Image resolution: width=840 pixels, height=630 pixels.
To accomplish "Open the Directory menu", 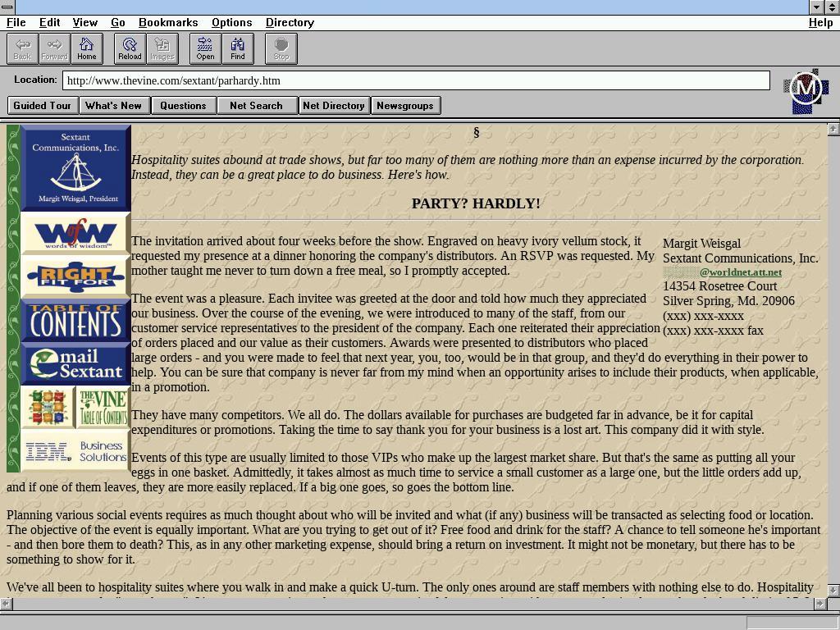I will (290, 22).
